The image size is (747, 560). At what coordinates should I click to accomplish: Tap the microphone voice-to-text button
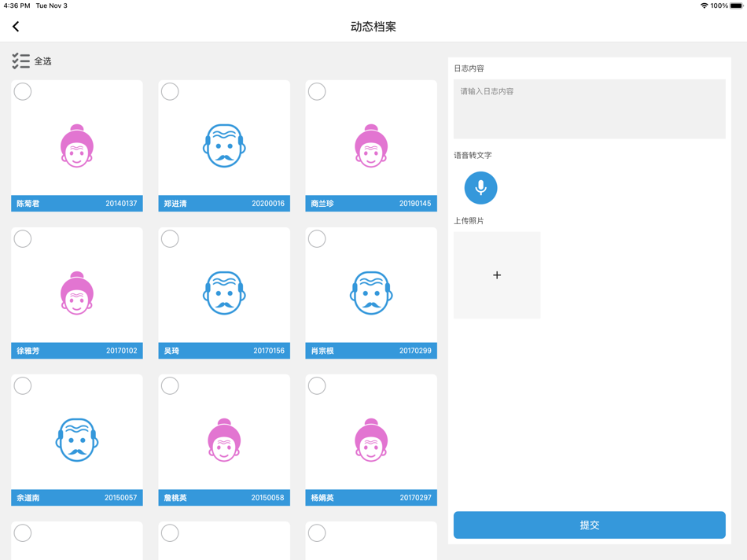click(x=480, y=188)
